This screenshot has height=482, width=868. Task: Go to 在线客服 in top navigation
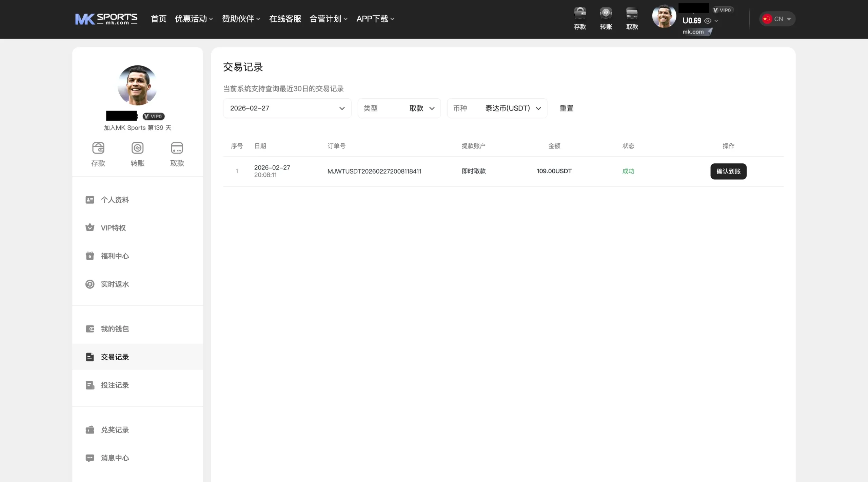tap(285, 19)
